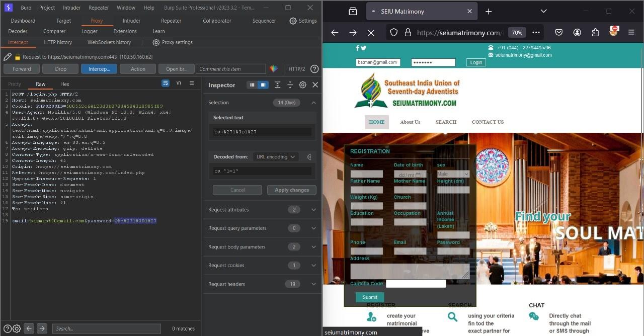Open the Action menu button
The height and width of the screenshot is (336, 644).
point(138,69)
